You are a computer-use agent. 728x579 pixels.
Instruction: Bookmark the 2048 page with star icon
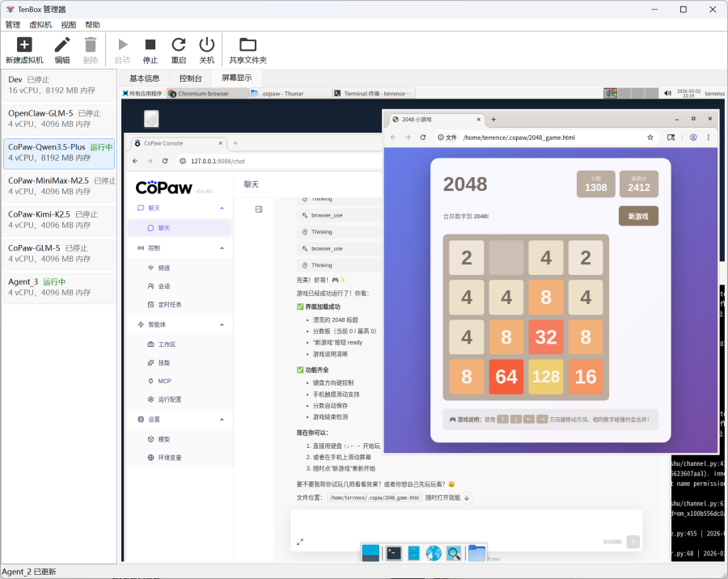[650, 137]
